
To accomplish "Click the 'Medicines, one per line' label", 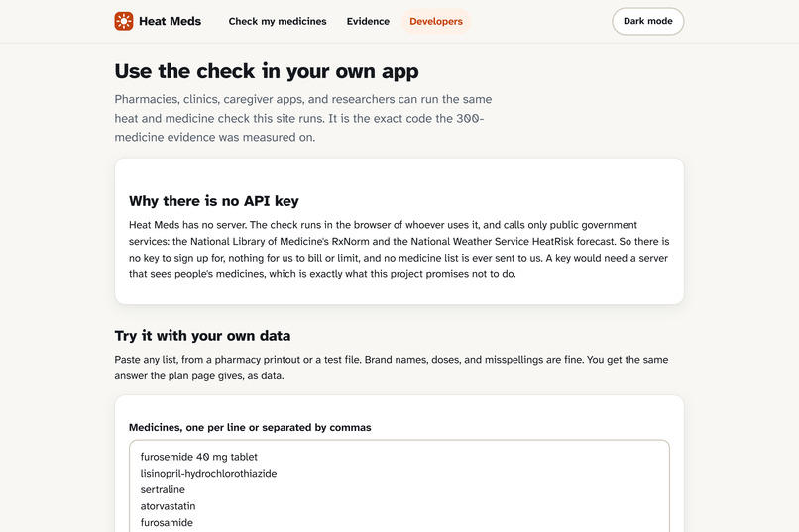I will 250,428.
